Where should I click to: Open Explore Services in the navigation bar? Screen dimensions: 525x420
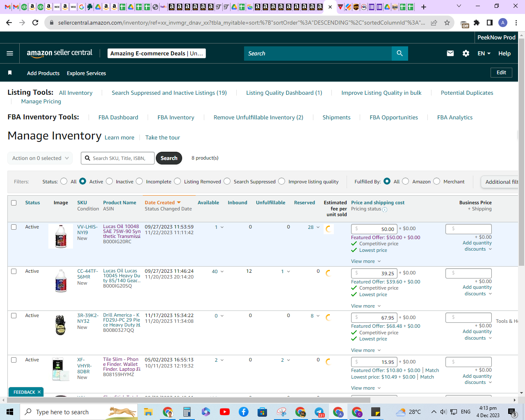coord(86,73)
